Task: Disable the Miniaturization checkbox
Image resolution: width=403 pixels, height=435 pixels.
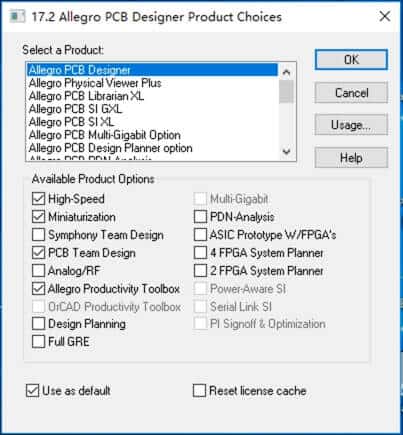Action: click(38, 217)
